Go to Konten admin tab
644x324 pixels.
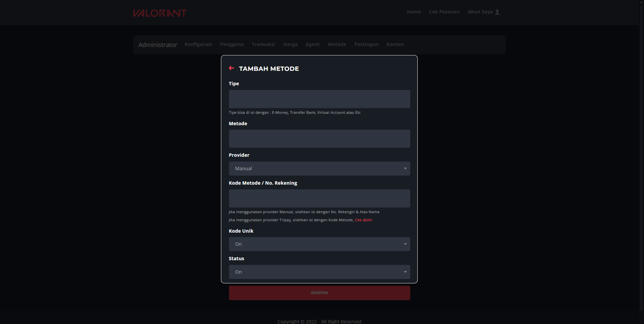click(395, 44)
